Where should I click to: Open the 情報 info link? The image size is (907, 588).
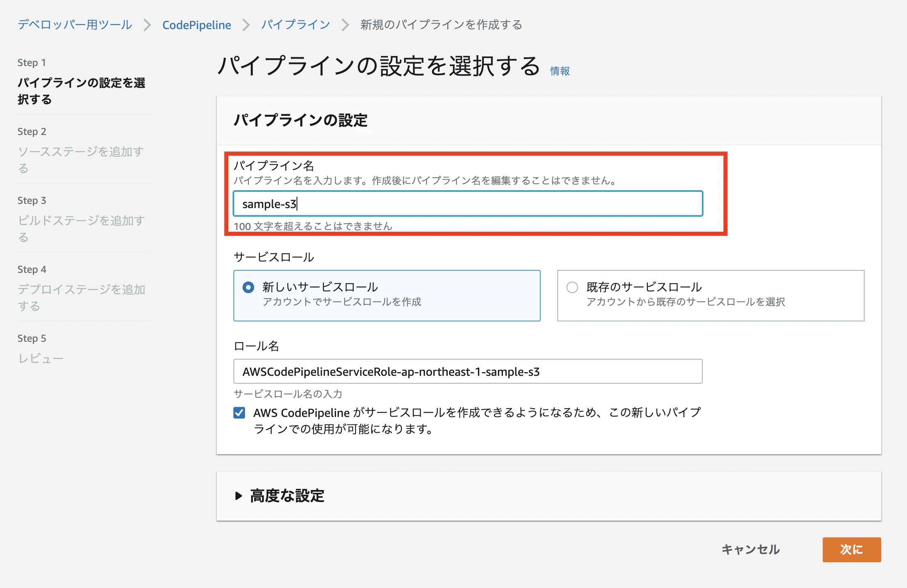pyautogui.click(x=560, y=71)
